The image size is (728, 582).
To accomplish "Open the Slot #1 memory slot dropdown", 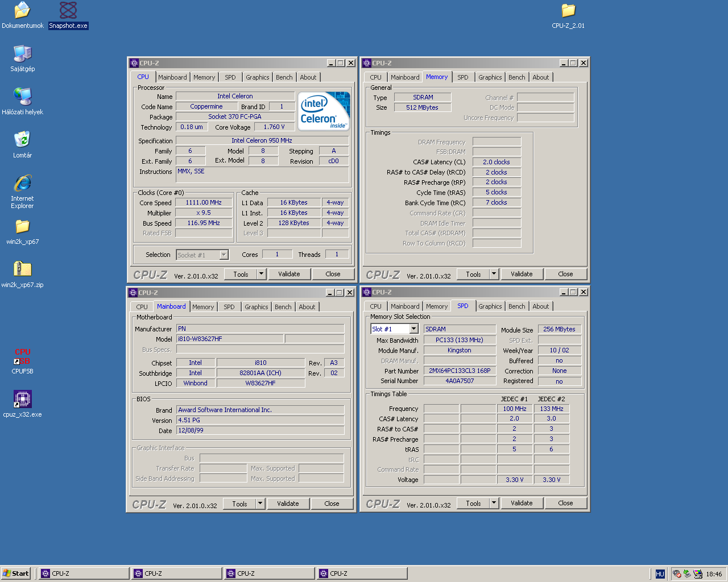I will (x=413, y=329).
